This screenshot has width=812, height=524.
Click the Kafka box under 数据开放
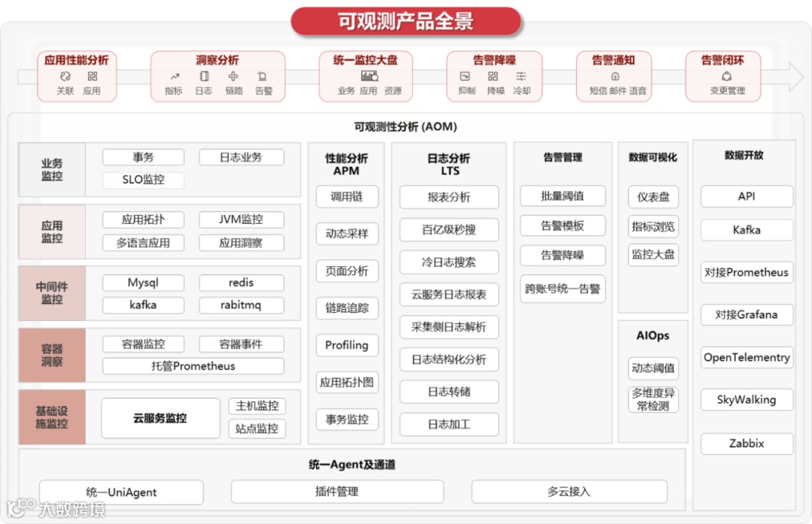tap(747, 230)
